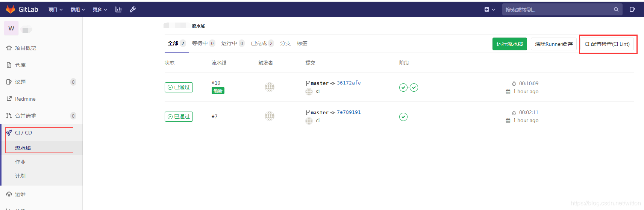Image resolution: width=644 pixels, height=210 pixels.
Task: Open pipeline #10 link
Action: click(216, 83)
